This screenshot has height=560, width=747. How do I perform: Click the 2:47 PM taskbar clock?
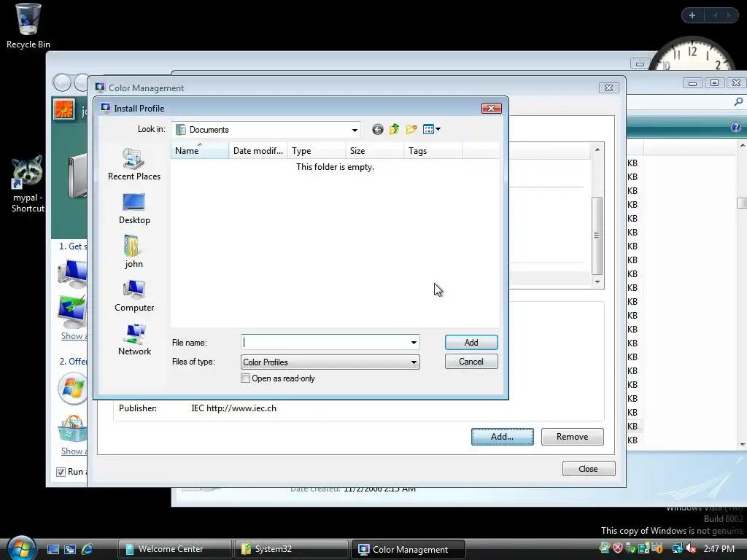(x=719, y=549)
